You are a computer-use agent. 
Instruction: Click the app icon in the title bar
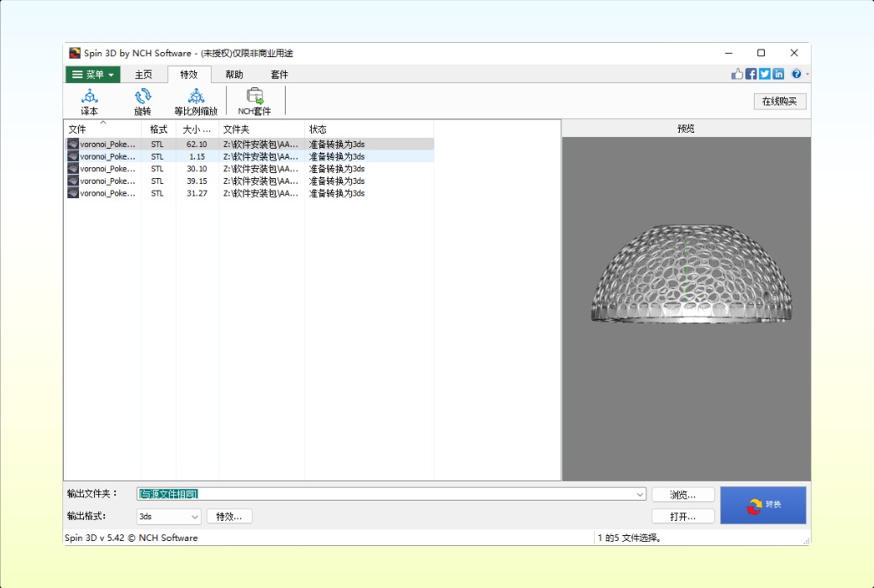(75, 53)
